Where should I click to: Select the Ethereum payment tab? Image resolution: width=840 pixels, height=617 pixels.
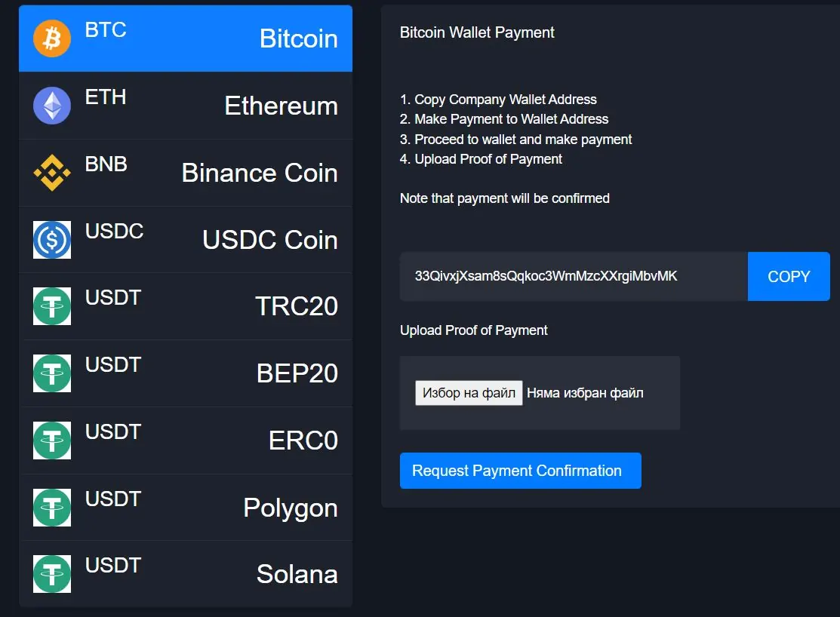[186, 106]
